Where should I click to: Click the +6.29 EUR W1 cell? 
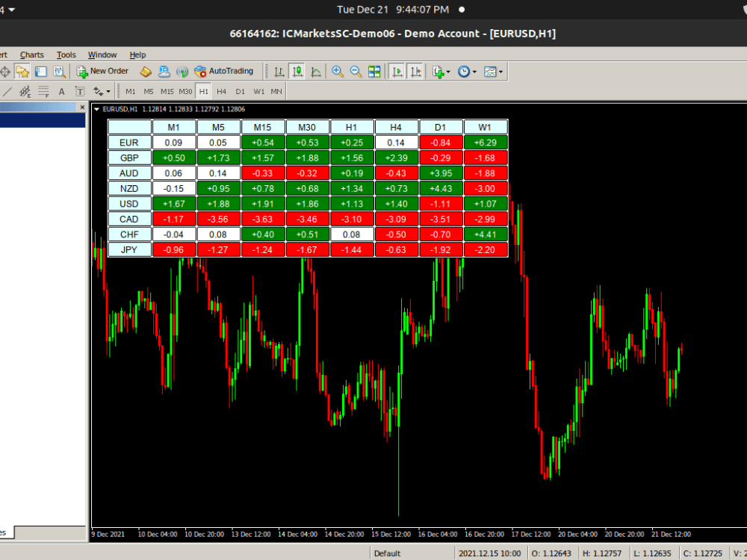tap(486, 143)
